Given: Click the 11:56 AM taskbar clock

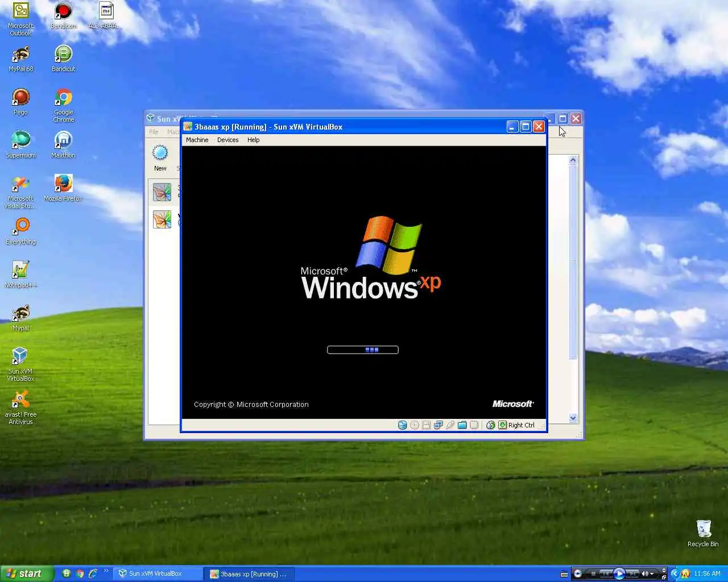Looking at the screenshot, I should [x=707, y=573].
